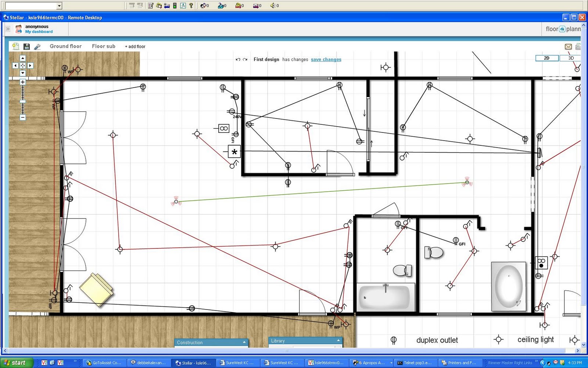Open the Start menu on the taskbar
Screen dimensions: 588x368
click(x=15, y=362)
